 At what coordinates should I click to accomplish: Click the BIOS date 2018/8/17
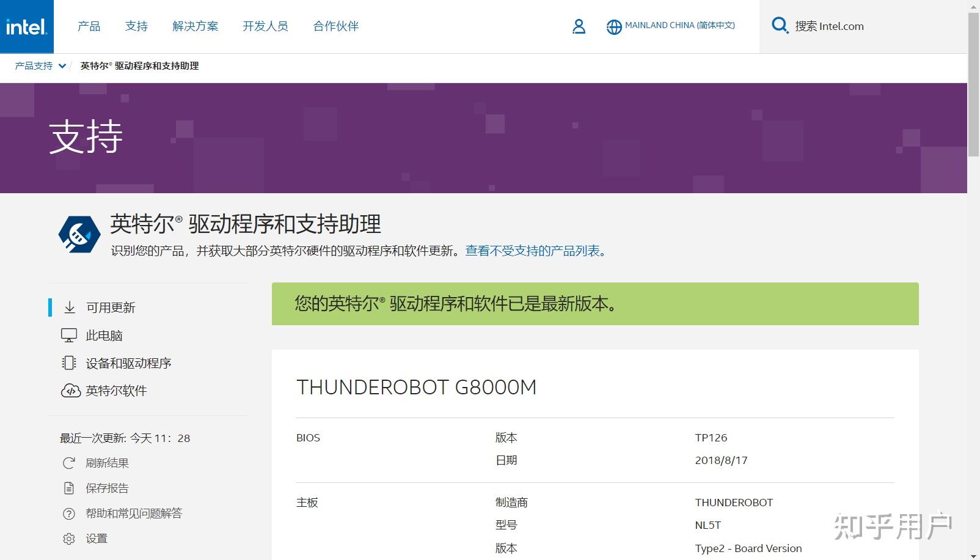722,460
